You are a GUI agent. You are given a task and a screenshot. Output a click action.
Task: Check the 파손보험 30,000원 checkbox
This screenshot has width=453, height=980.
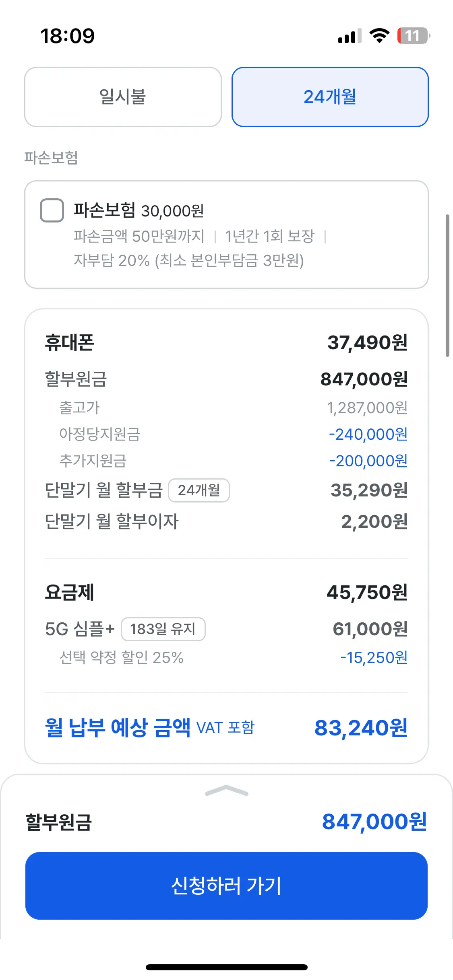tap(52, 210)
